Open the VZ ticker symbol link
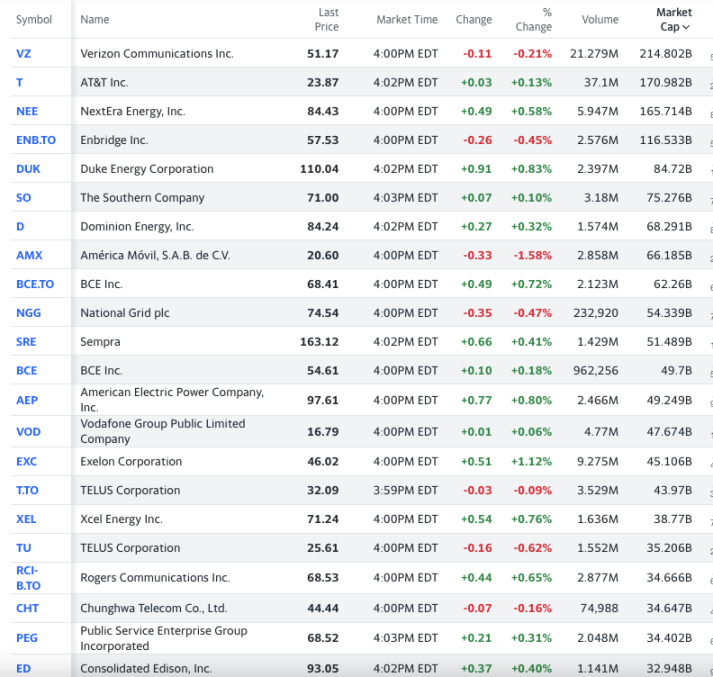The image size is (713, 677). point(23,53)
